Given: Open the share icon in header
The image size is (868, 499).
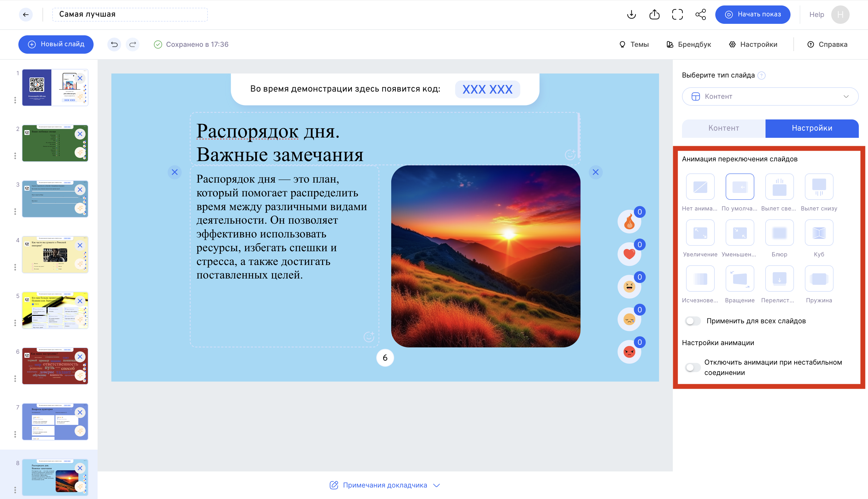Looking at the screenshot, I should point(700,14).
